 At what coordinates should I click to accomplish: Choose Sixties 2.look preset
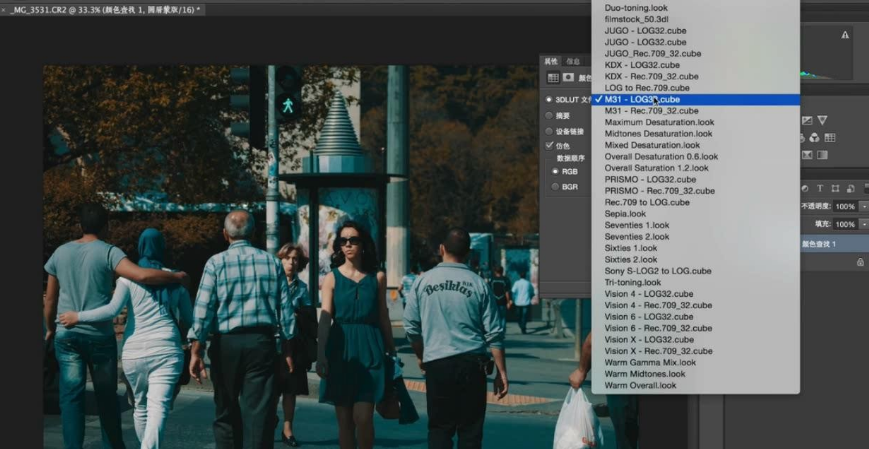(x=696, y=259)
